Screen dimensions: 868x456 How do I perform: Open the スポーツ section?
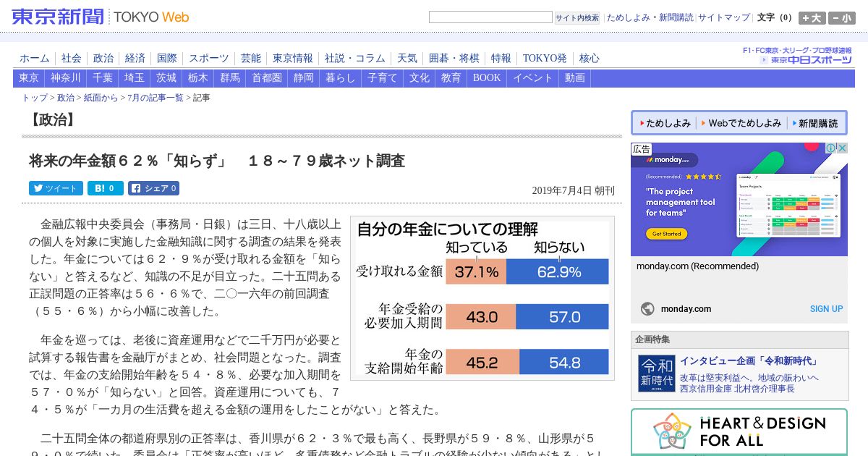click(209, 59)
